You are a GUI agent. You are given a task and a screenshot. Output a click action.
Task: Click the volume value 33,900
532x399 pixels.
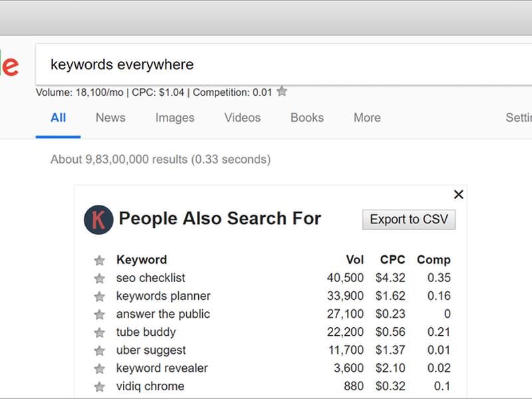coord(345,296)
